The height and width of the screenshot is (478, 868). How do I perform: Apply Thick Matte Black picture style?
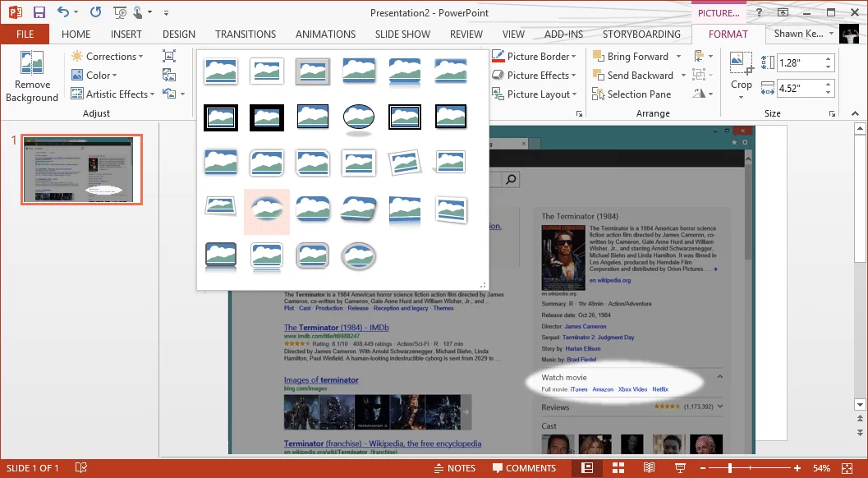tap(267, 117)
